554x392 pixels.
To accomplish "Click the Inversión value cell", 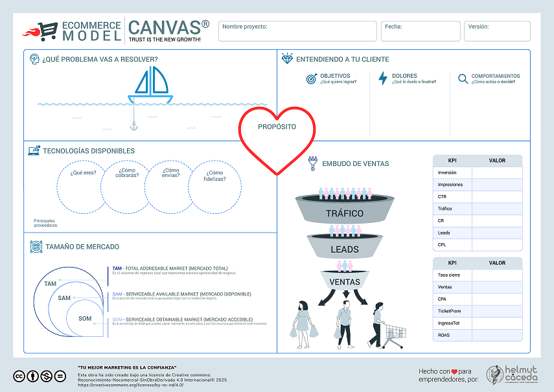I will tap(496, 173).
